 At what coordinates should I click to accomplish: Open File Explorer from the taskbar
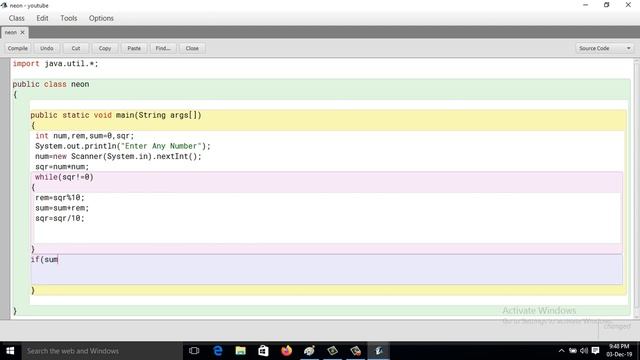pos(240,351)
